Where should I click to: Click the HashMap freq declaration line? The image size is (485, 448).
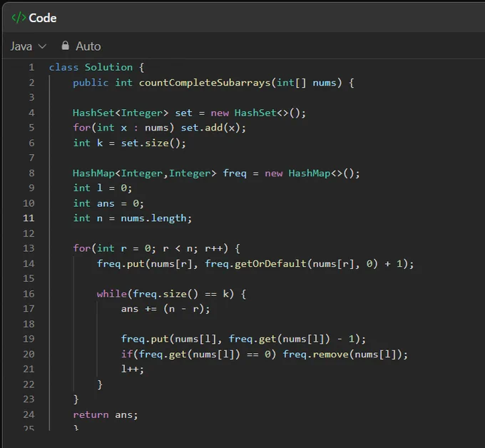(216, 173)
